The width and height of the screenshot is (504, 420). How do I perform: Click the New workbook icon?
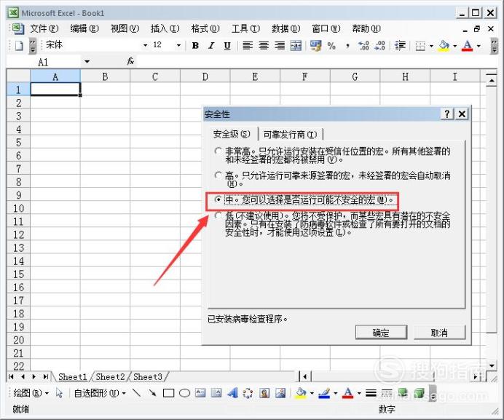[19, 46]
